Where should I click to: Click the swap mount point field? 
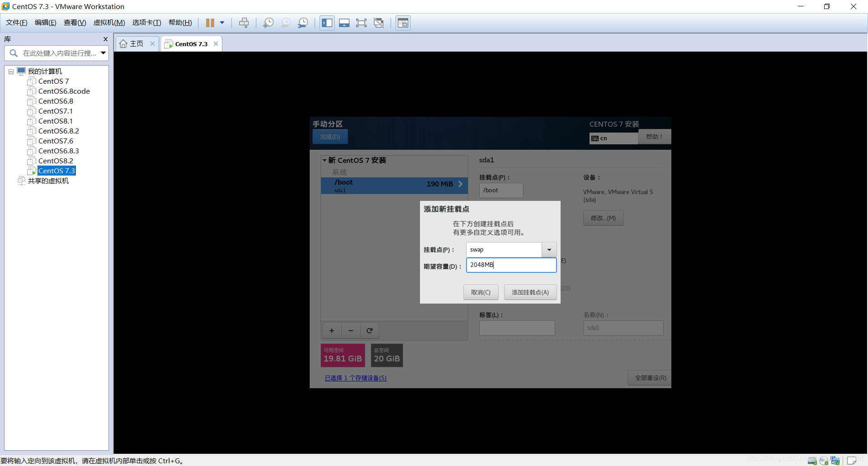coord(504,250)
